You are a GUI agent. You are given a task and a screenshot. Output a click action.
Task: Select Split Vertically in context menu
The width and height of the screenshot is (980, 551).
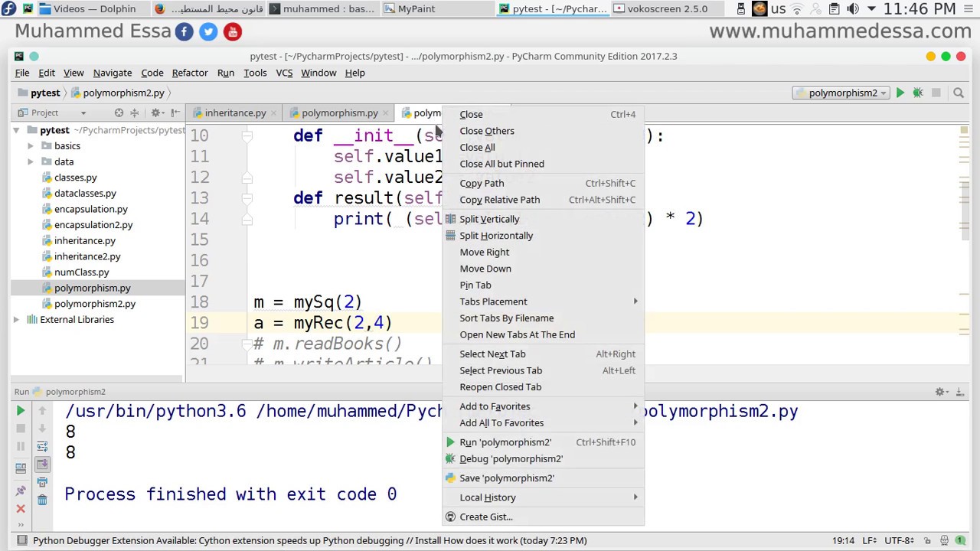tap(544, 219)
